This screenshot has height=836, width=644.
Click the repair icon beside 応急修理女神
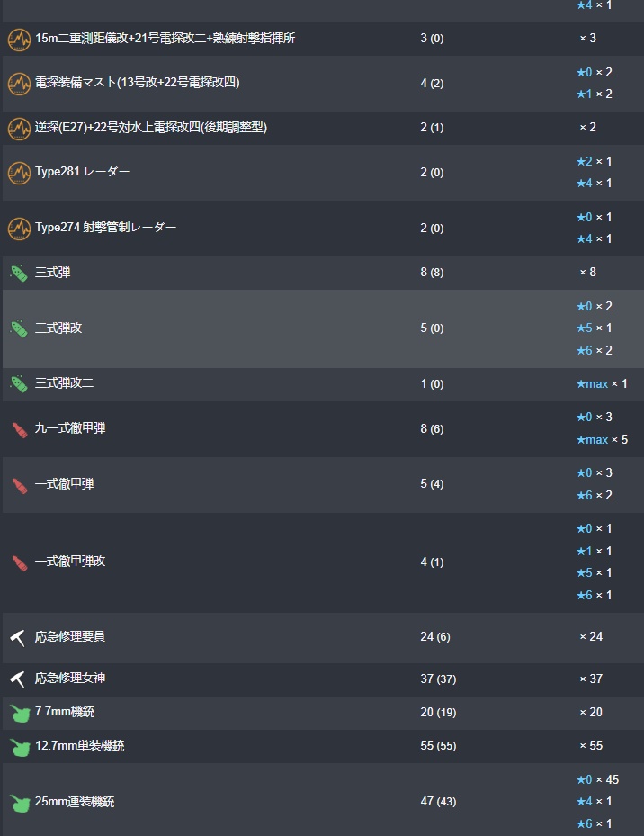click(19, 679)
